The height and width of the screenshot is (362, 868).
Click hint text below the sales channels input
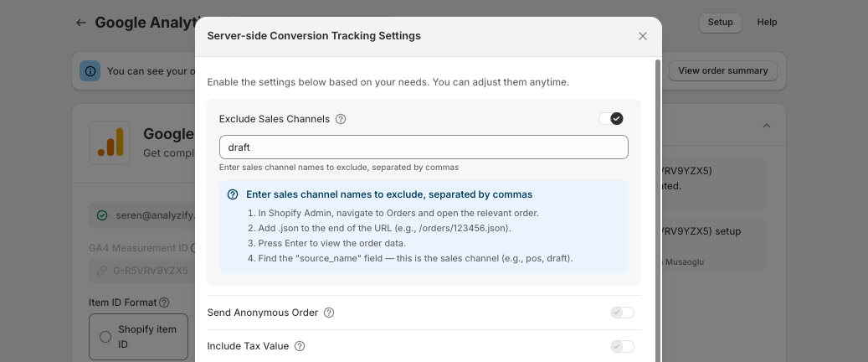(339, 168)
